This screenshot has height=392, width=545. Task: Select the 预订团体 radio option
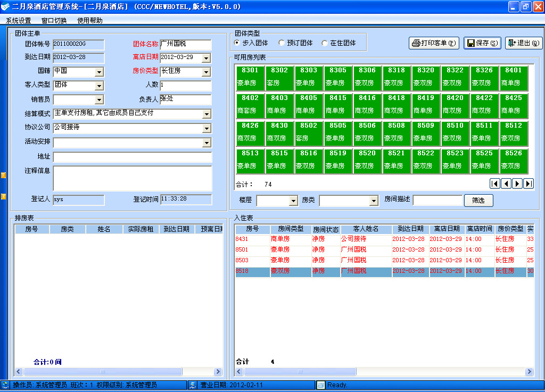pos(282,43)
